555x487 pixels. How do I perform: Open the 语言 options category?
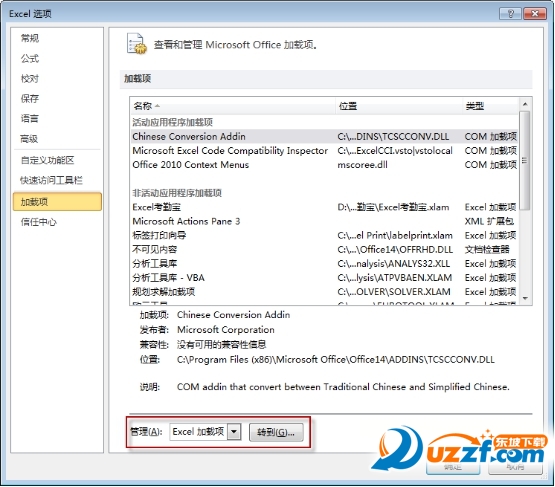coord(30,118)
